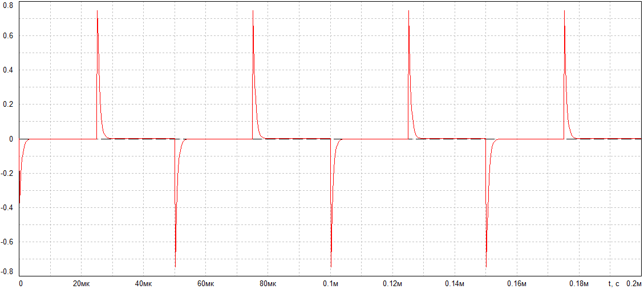Click the y-axis label 0.6
This screenshot has height=289, width=644.
tap(8, 36)
